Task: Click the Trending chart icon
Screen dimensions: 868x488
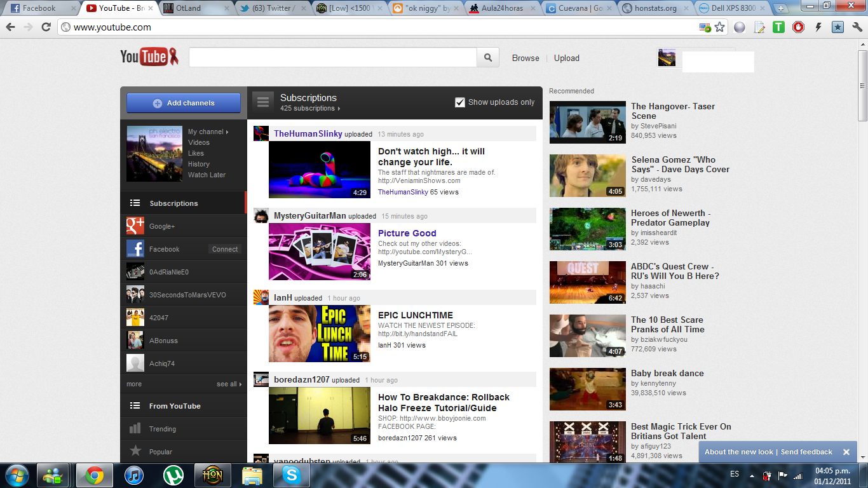Action: 135,429
